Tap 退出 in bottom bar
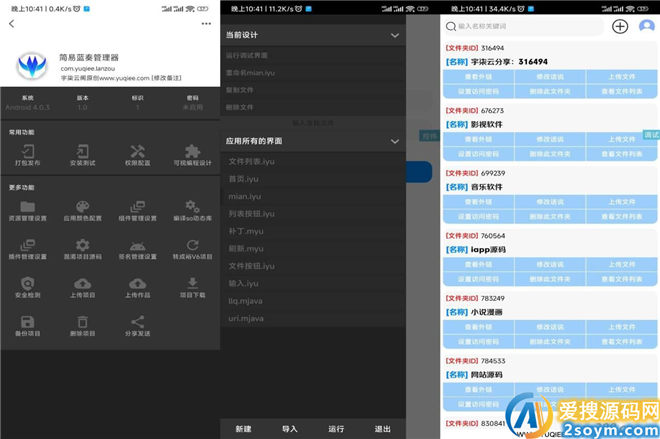Viewport: 660px width, 439px height. pyautogui.click(x=382, y=429)
